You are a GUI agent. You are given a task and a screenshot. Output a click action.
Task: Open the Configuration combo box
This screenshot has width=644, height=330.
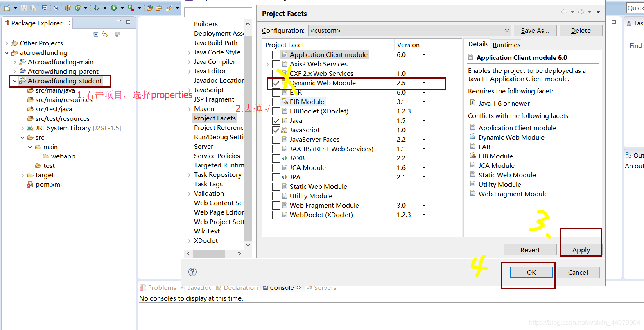[x=410, y=30]
